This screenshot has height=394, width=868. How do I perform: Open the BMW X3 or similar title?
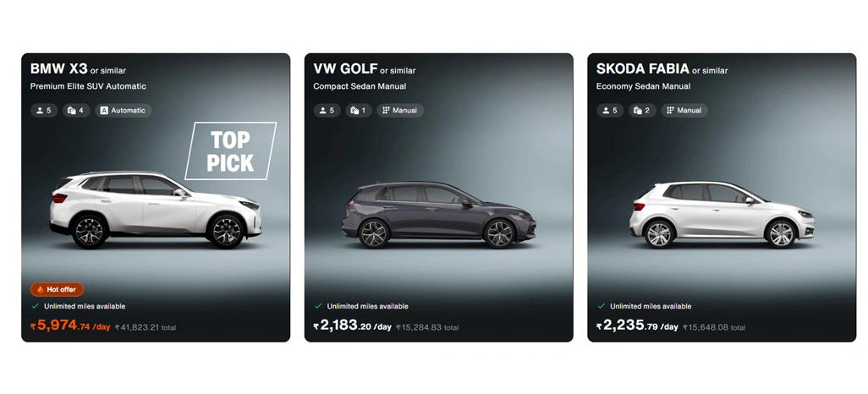pyautogui.click(x=78, y=69)
